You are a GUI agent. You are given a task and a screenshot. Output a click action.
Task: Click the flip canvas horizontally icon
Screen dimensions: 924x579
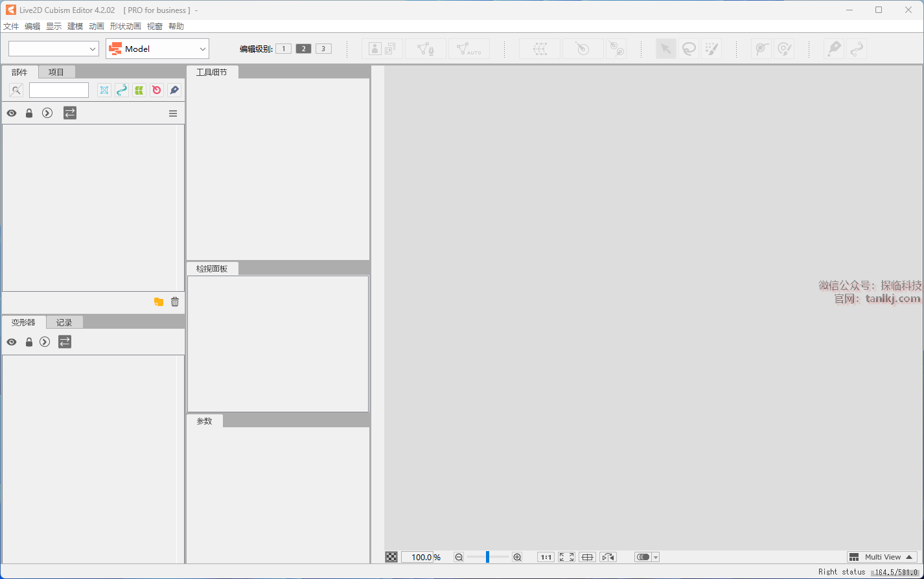point(608,557)
